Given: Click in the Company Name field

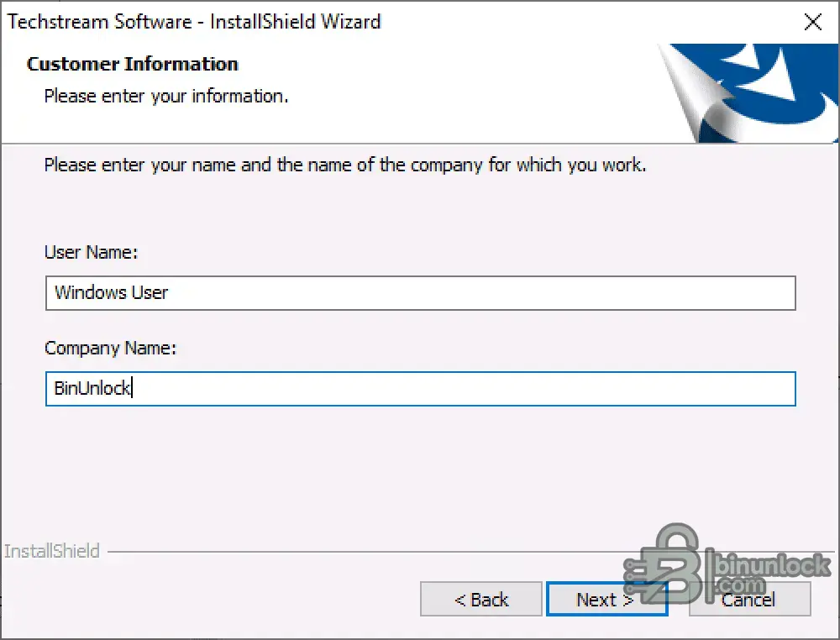Looking at the screenshot, I should 421,389.
